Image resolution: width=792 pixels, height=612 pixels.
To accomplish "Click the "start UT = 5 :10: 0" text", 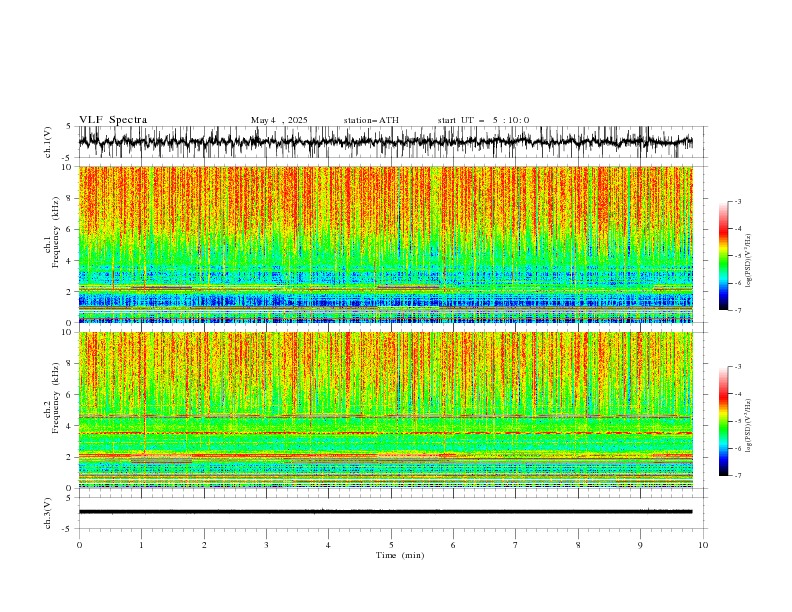I will point(483,120).
